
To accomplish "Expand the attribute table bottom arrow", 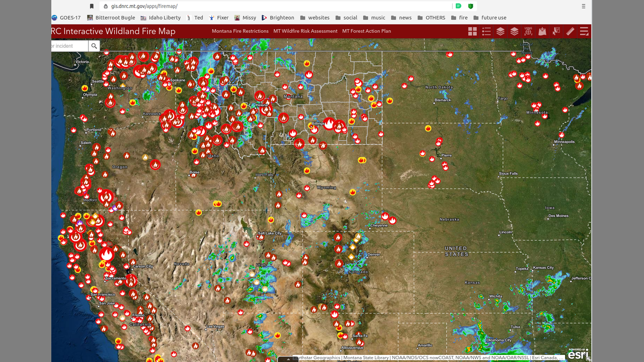I will click(288, 359).
